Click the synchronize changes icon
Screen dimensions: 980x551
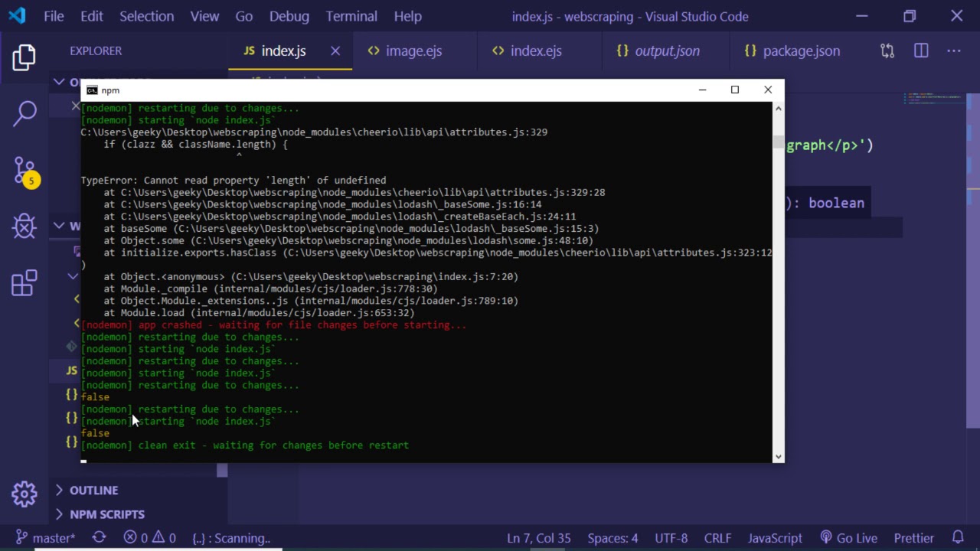pyautogui.click(x=99, y=538)
